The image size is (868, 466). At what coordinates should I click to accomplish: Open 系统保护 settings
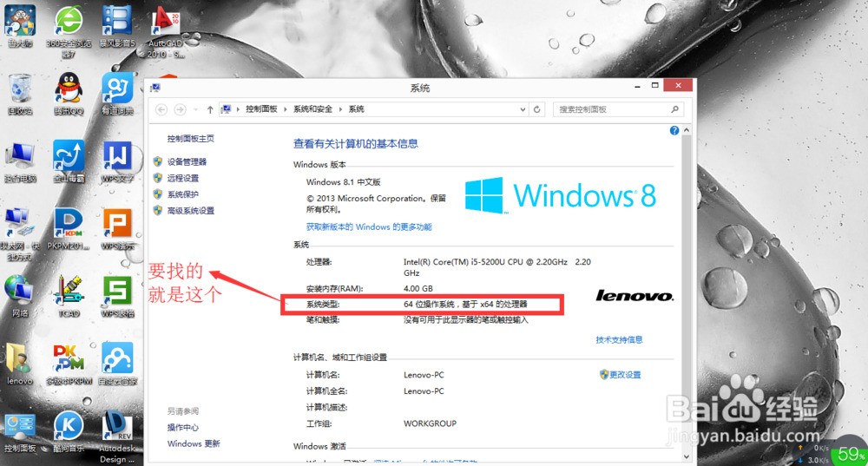click(x=182, y=194)
